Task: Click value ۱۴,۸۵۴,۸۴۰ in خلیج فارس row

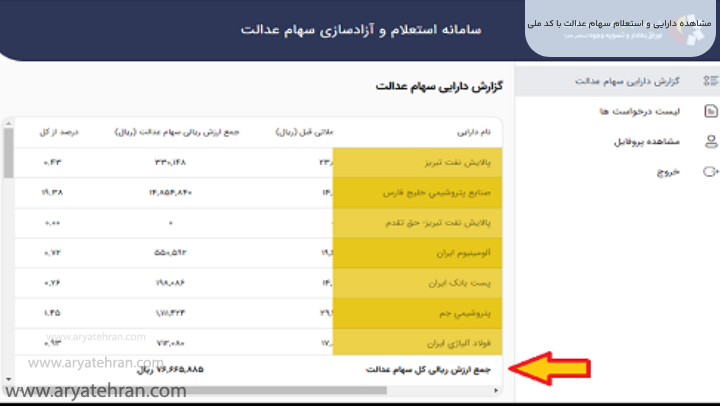Action: (170, 192)
